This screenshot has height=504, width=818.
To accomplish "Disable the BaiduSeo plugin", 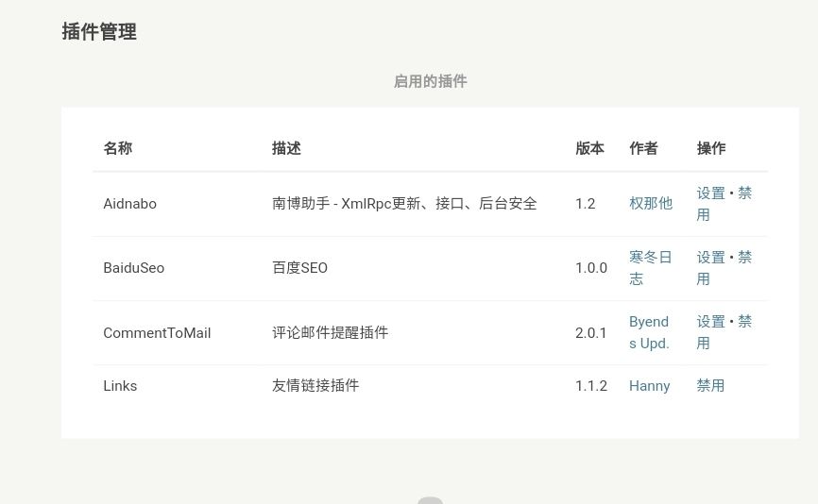I will [x=744, y=257].
